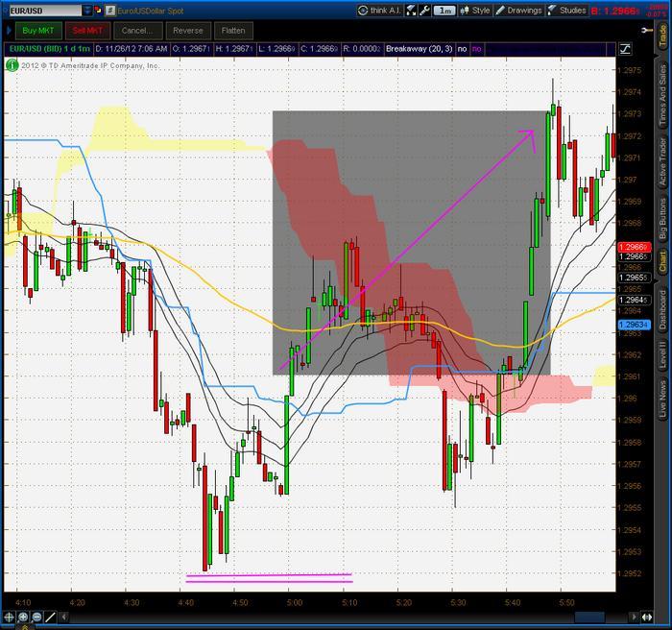Click the green info icon on chart

[x=12, y=65]
